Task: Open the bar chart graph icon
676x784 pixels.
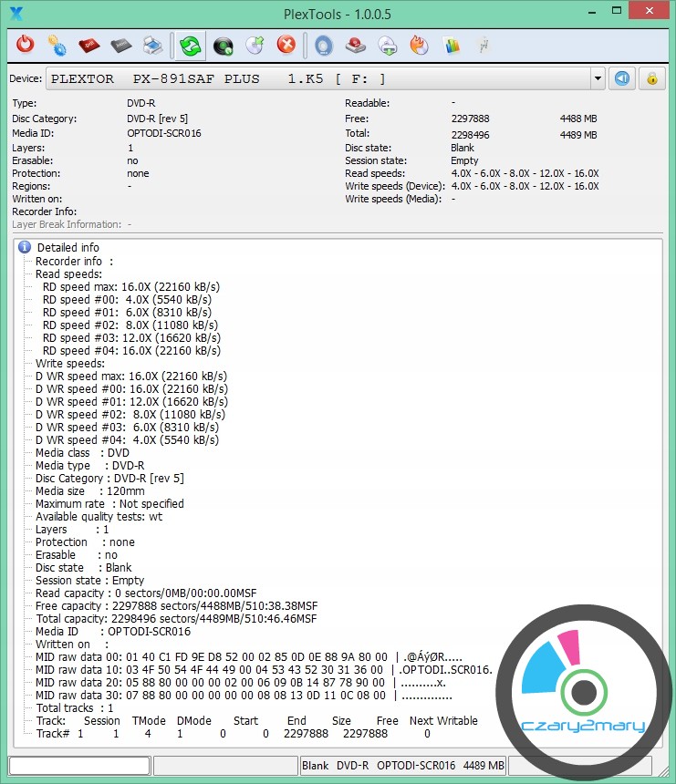Action: [x=451, y=45]
